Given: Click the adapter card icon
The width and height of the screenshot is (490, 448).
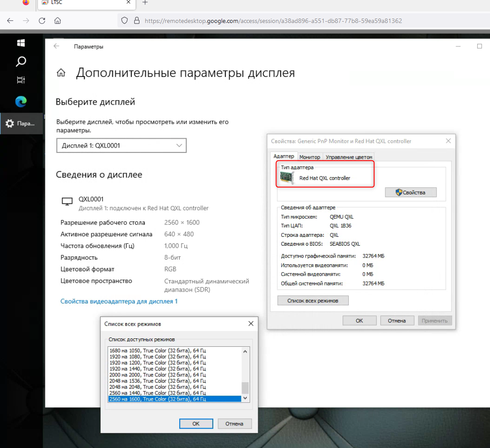Looking at the screenshot, I should [x=287, y=178].
